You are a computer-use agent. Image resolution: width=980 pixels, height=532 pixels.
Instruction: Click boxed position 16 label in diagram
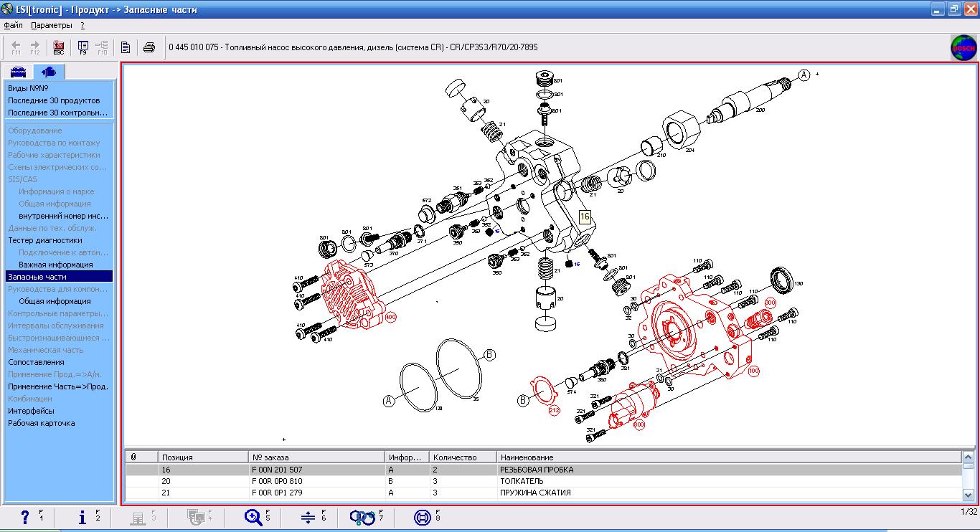584,216
